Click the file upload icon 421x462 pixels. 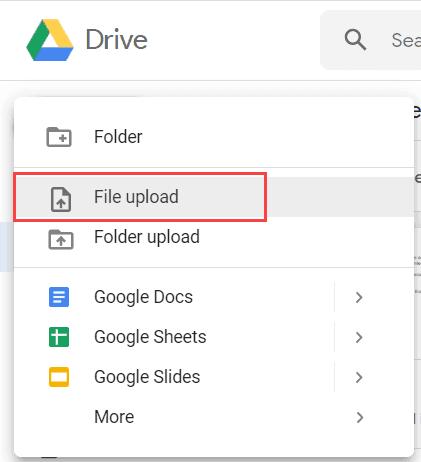pos(61,199)
